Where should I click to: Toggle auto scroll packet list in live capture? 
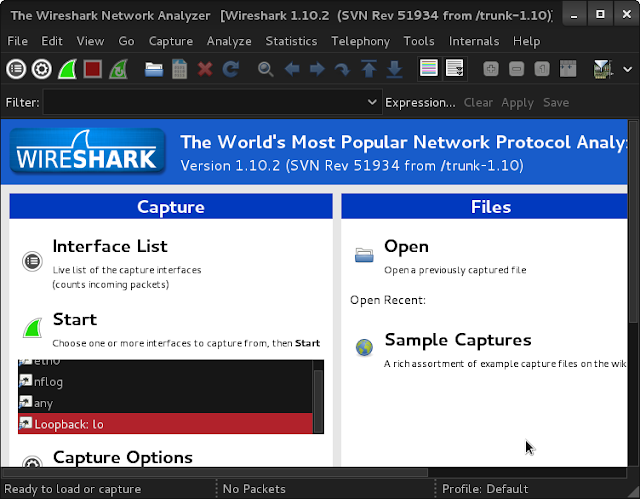point(454,68)
